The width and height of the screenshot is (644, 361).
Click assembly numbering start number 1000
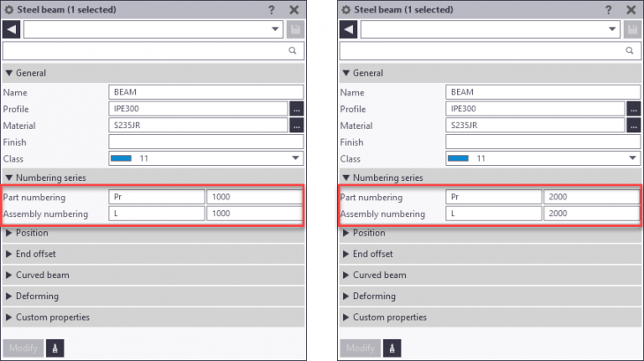click(x=254, y=214)
